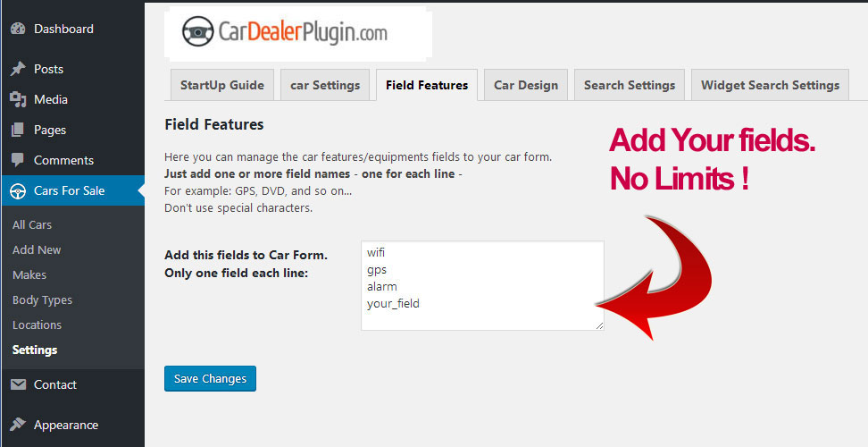Screen dimensions: 868x447
Task: Click the Media icon in sidebar
Action: (18, 100)
